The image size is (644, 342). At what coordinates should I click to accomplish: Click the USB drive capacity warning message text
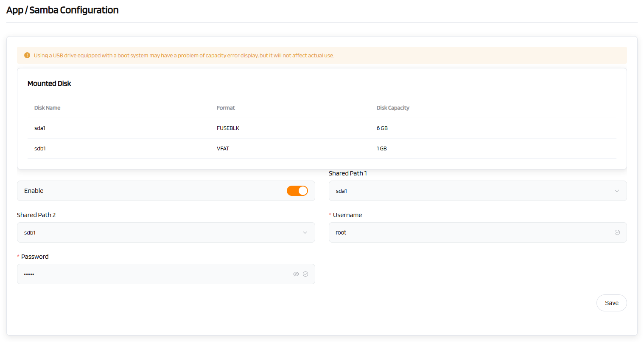[x=184, y=56]
